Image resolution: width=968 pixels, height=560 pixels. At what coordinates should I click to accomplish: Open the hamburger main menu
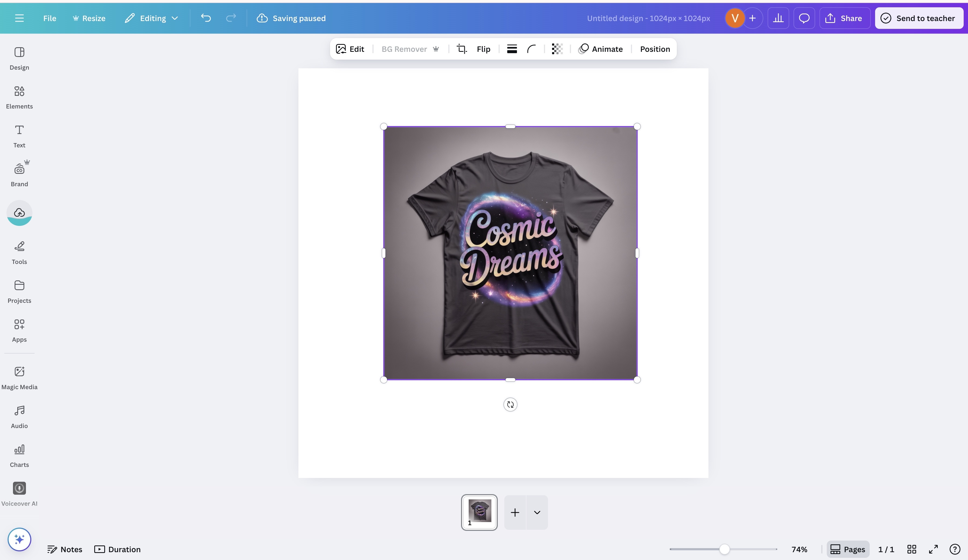pyautogui.click(x=19, y=18)
